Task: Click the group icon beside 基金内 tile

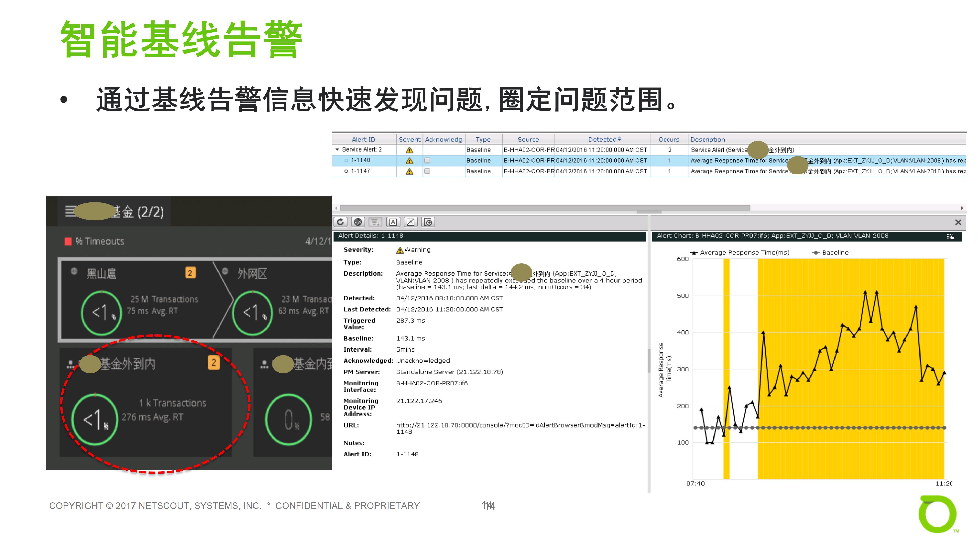Action: point(264,364)
